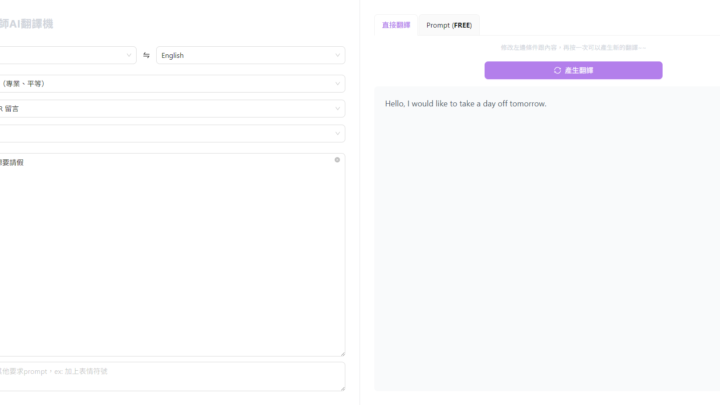Click the translated sentence starting with Hello

(x=466, y=103)
